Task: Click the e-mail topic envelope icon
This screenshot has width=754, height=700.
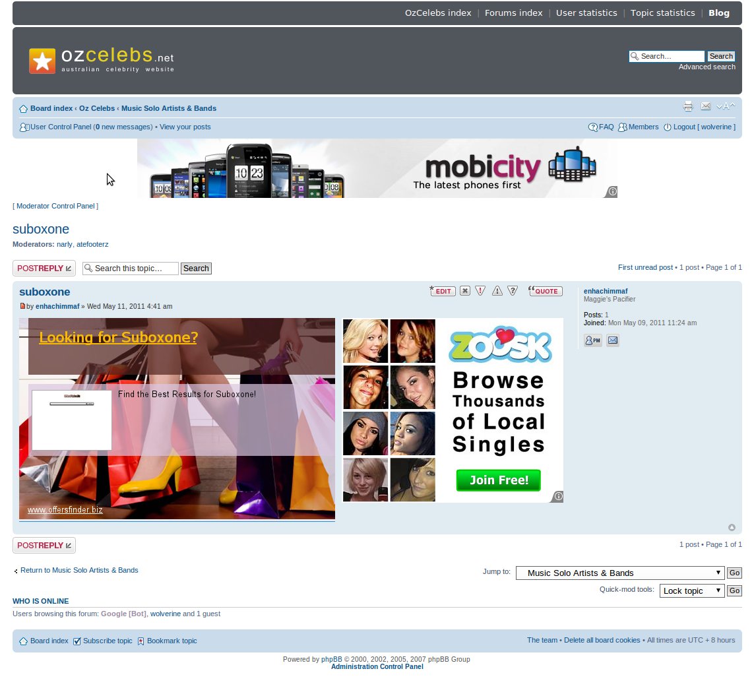Action: tap(705, 107)
